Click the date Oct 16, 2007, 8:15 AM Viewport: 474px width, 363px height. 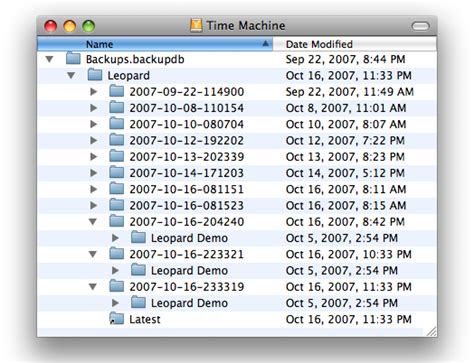(346, 206)
